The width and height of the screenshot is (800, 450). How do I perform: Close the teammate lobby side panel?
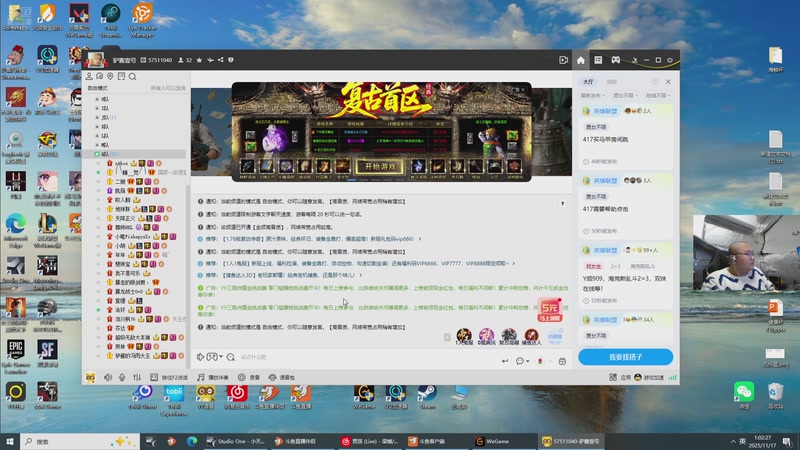coord(668,82)
